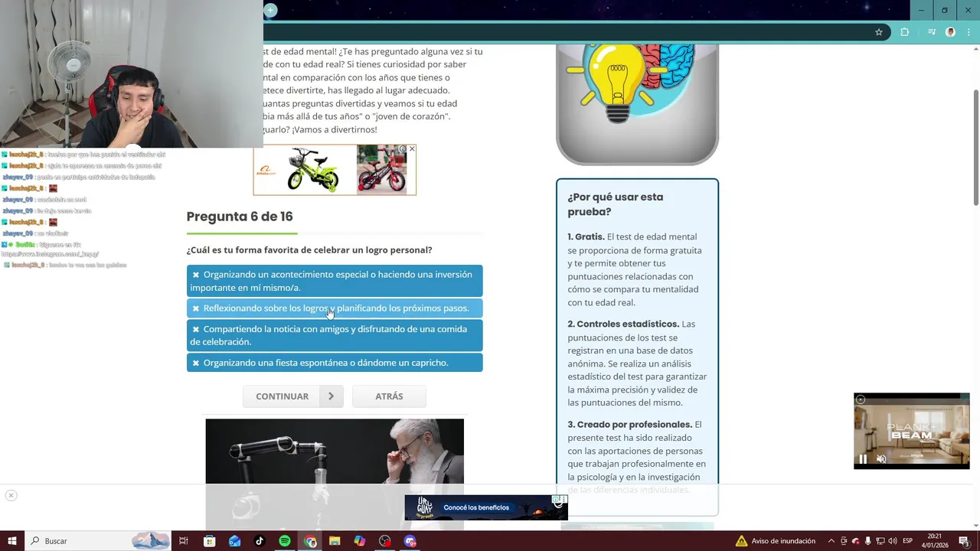Open the 'Conocé los beneficios' ad banner
This screenshot has height=551, width=980.
point(486,507)
